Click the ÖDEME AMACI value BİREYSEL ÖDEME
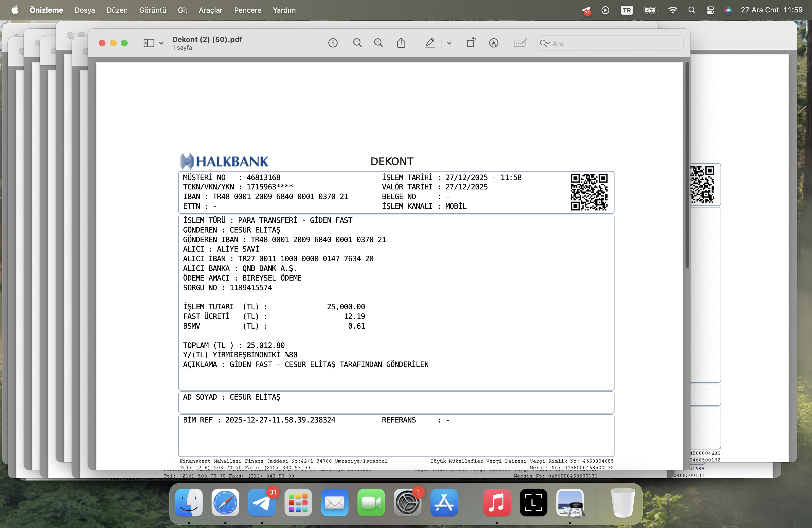812x528 pixels. pos(272,278)
